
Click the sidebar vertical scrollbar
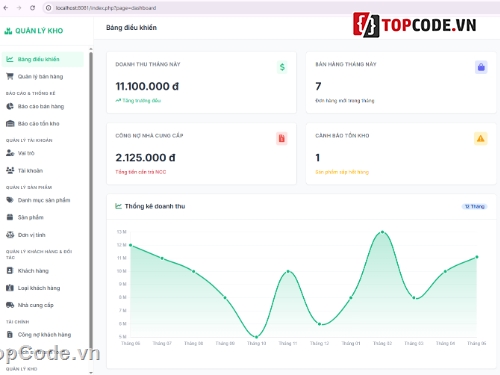[x=91, y=200]
